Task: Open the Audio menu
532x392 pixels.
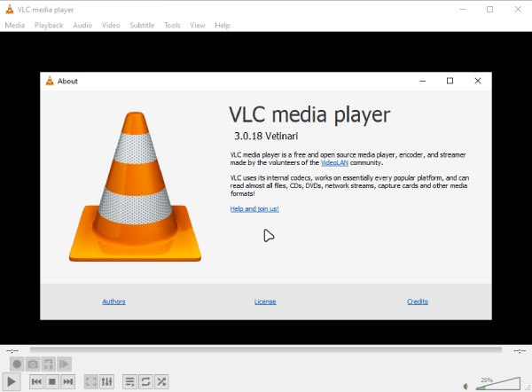Action: (x=82, y=25)
